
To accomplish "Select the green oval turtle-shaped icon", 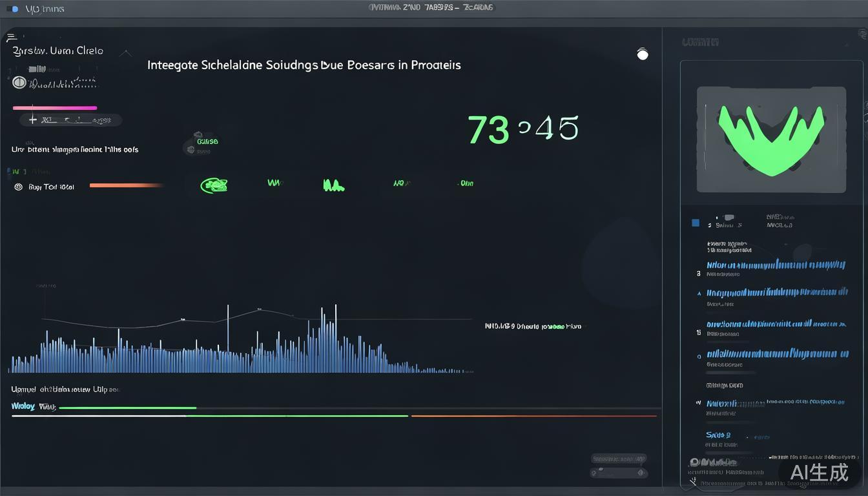I will (x=214, y=186).
